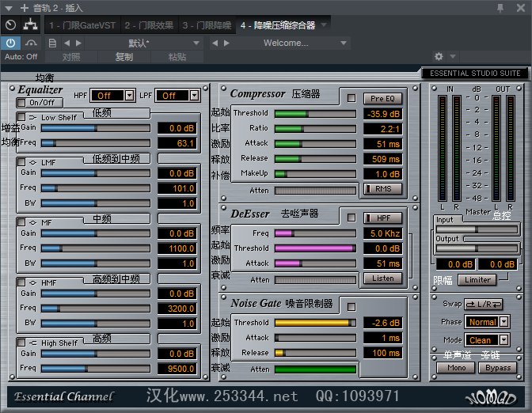
Task: Click the Auto: Off automation label
Action: point(21,57)
